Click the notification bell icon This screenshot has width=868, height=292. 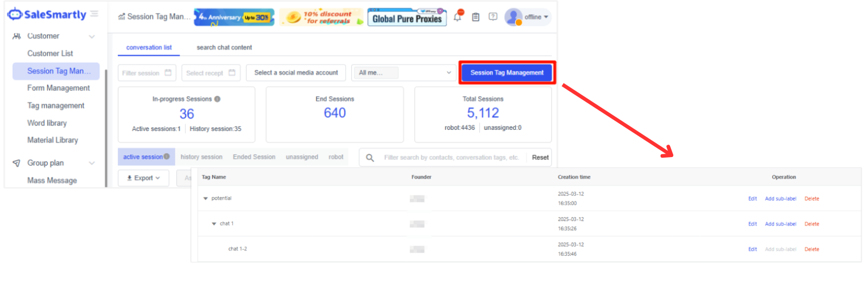pyautogui.click(x=458, y=17)
